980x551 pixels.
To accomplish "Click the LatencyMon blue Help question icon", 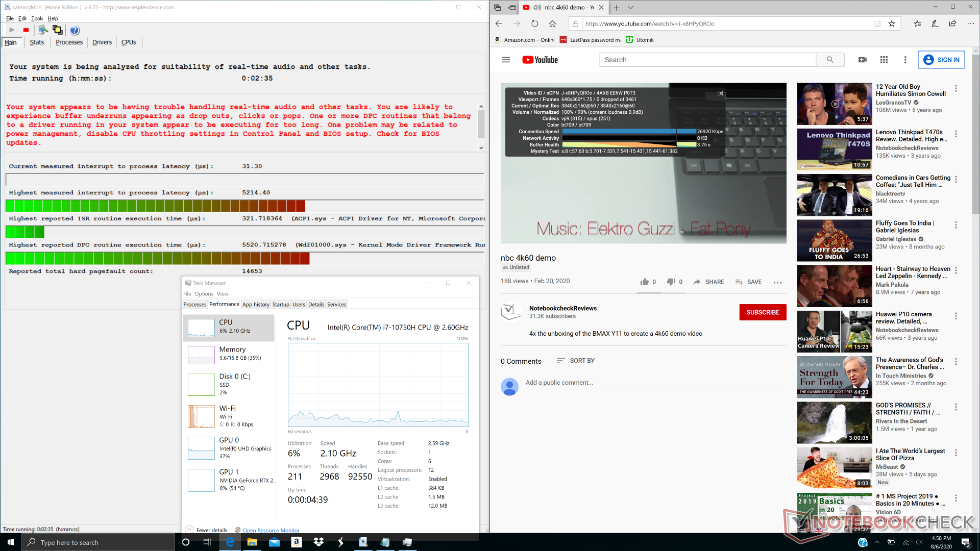I will click(x=75, y=30).
